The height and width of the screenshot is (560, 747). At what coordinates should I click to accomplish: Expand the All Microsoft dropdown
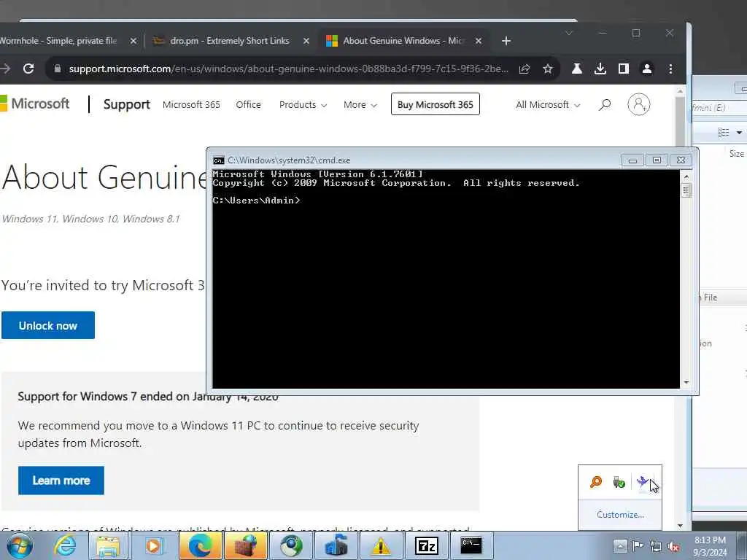click(548, 105)
